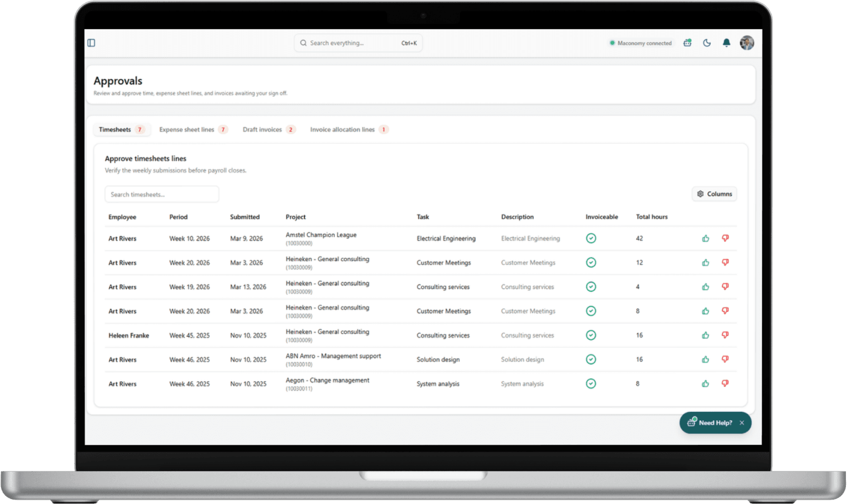Toggle the sidebar panel icon top left
Screen dimensions: 847x504
[91, 43]
